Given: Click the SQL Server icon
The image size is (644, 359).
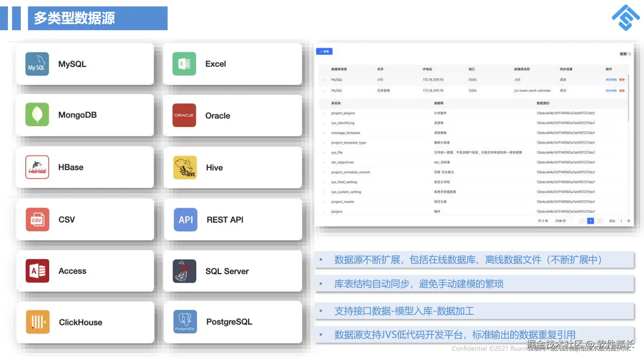Looking at the screenshot, I should pyautogui.click(x=185, y=271).
